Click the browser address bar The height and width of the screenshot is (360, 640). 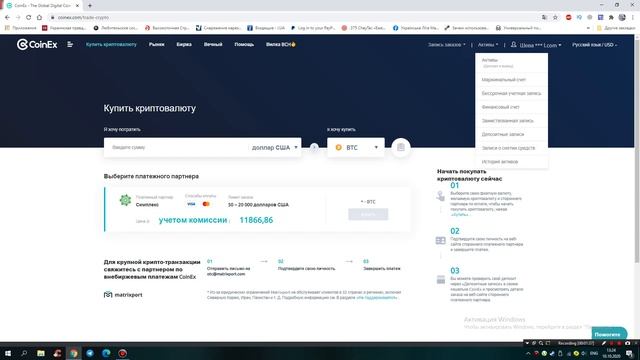coord(294,17)
